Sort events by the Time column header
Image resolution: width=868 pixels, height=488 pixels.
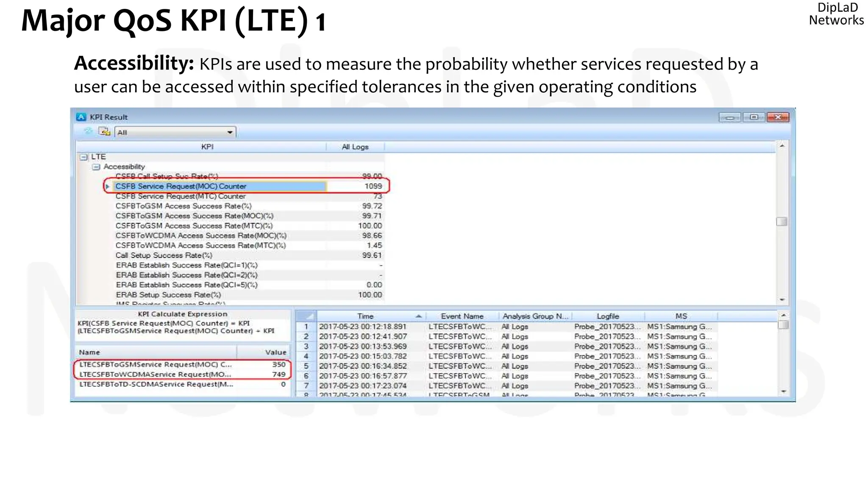[371, 316]
